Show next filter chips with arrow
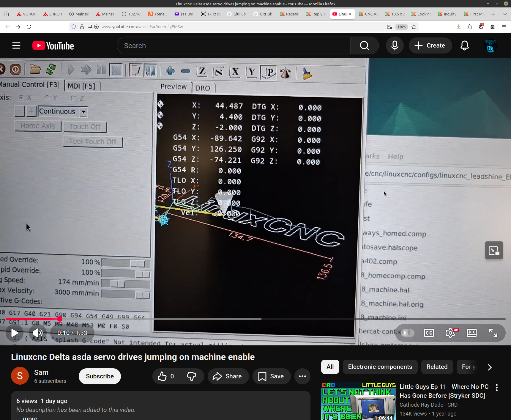Viewport: 511px width, 420px height. point(490,367)
